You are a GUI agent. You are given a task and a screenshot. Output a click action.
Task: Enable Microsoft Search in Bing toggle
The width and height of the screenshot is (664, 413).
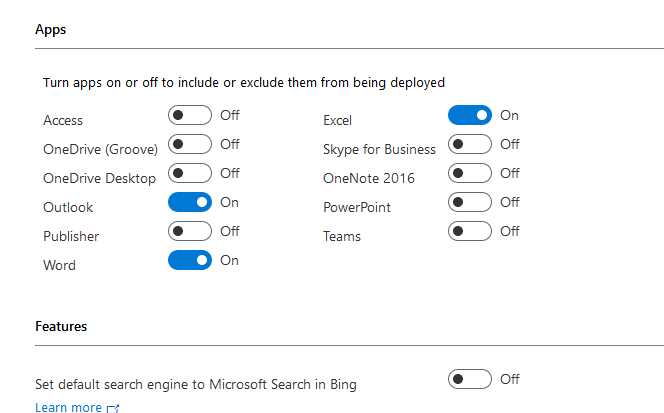pyautogui.click(x=470, y=379)
